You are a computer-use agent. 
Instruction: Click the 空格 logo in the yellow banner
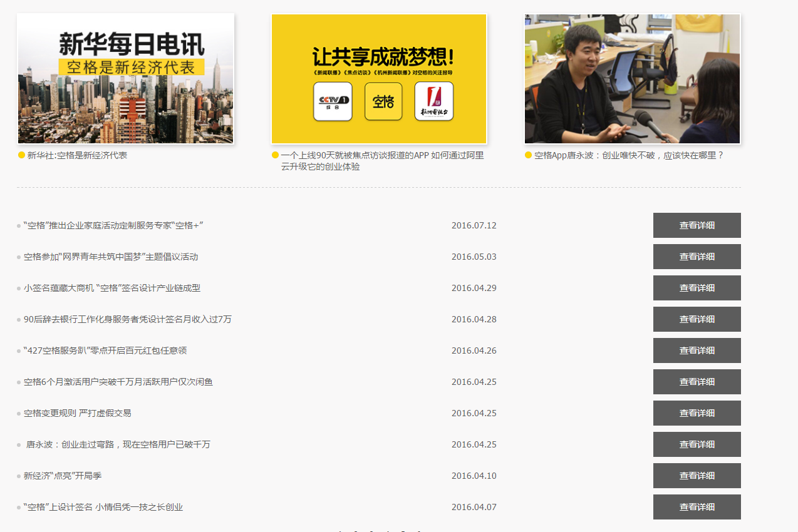point(383,101)
